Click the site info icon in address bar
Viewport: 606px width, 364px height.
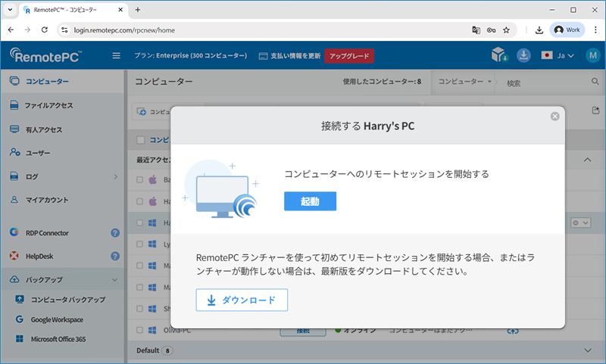tap(64, 30)
